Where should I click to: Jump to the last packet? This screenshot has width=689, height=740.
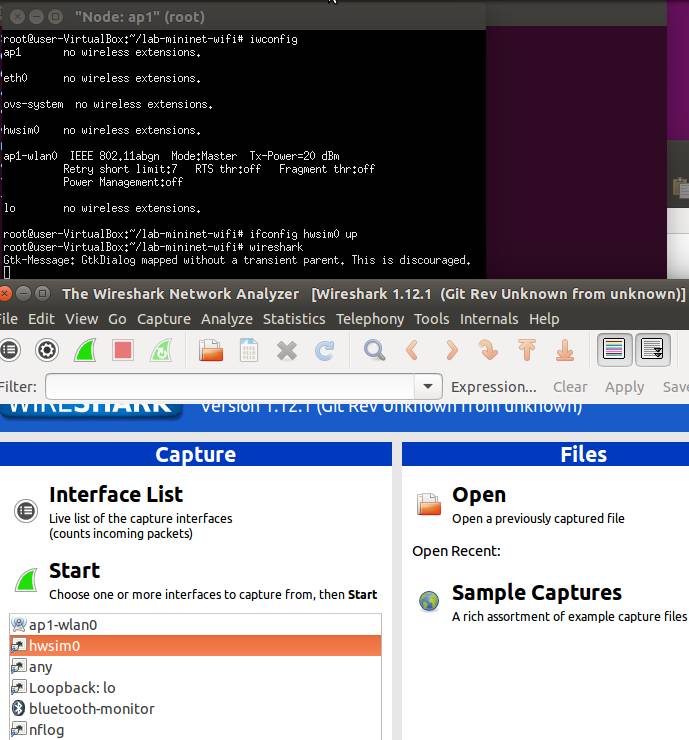(x=564, y=350)
